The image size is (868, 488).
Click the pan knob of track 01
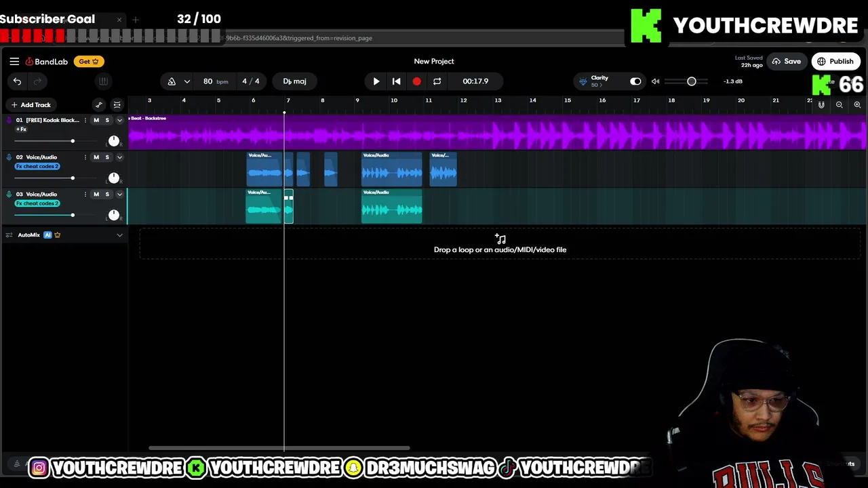coord(113,141)
